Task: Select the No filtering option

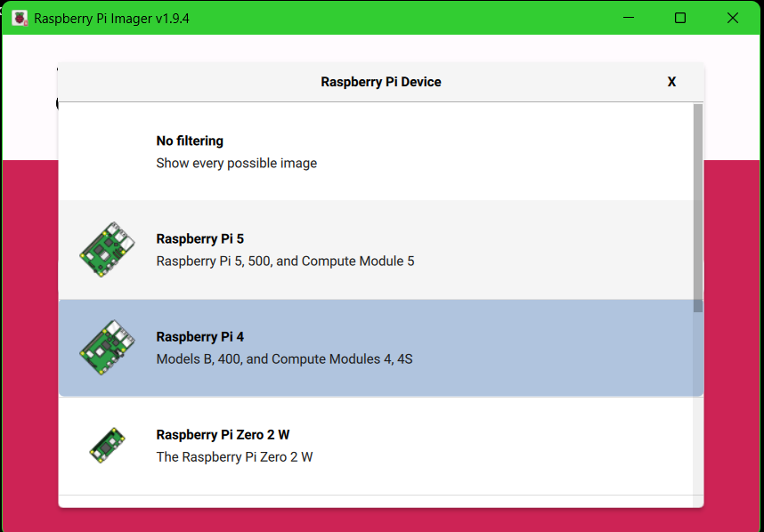Action: coord(376,152)
